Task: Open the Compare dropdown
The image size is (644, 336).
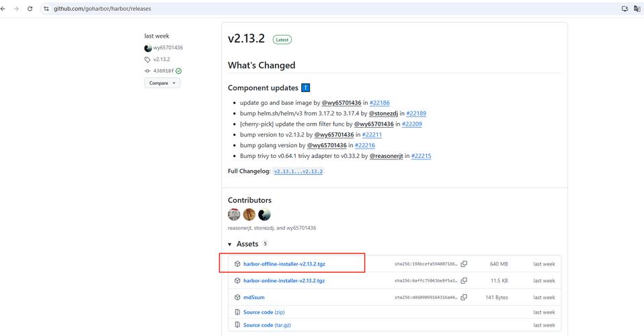Action: point(162,83)
